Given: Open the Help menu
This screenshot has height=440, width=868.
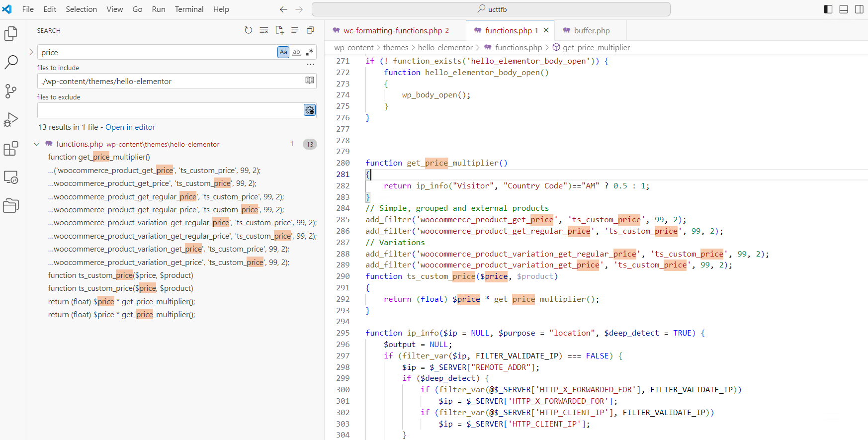Looking at the screenshot, I should coord(221,9).
